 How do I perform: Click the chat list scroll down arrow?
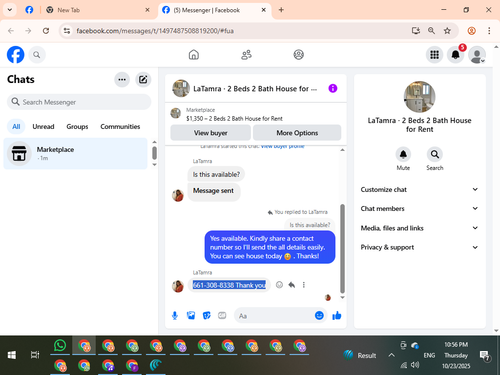[154, 165]
